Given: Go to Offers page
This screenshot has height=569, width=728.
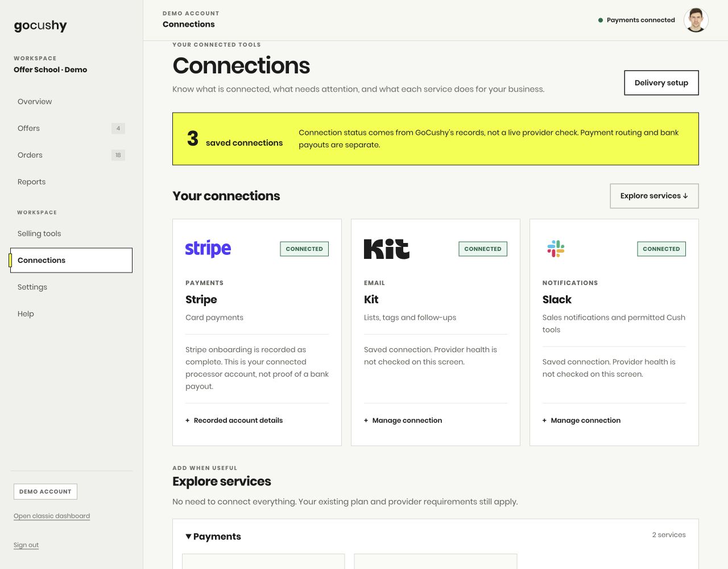Looking at the screenshot, I should click(x=71, y=128).
